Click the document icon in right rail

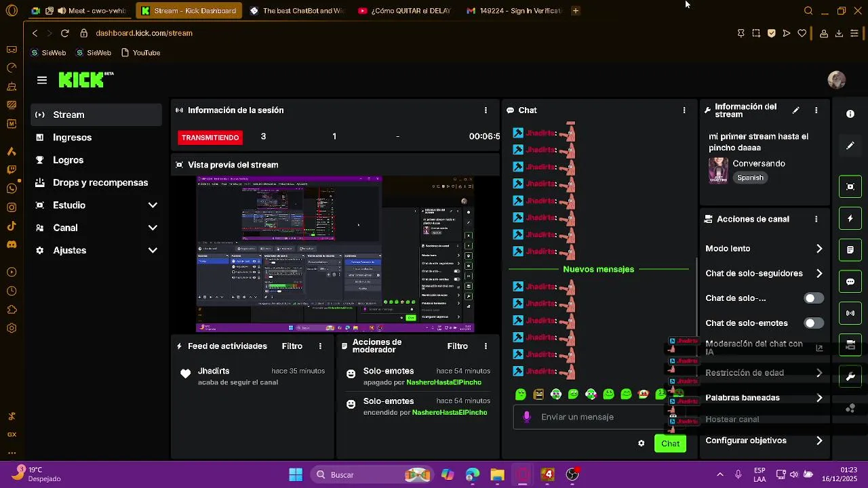pyautogui.click(x=850, y=250)
